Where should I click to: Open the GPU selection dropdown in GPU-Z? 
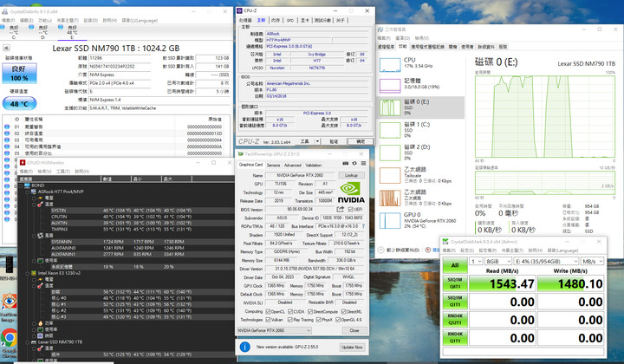274,330
